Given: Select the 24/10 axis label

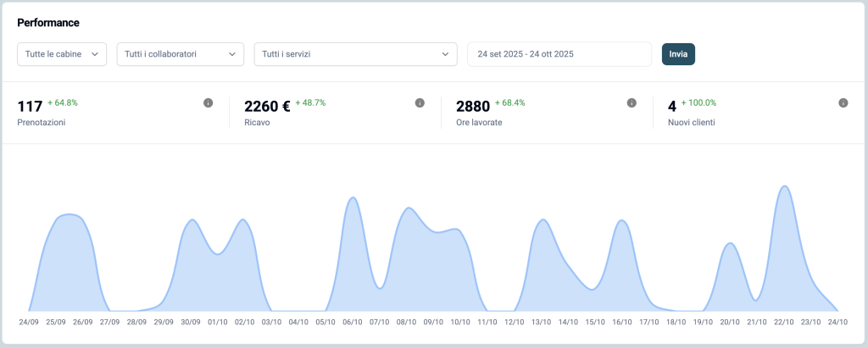Looking at the screenshot, I should [837, 322].
